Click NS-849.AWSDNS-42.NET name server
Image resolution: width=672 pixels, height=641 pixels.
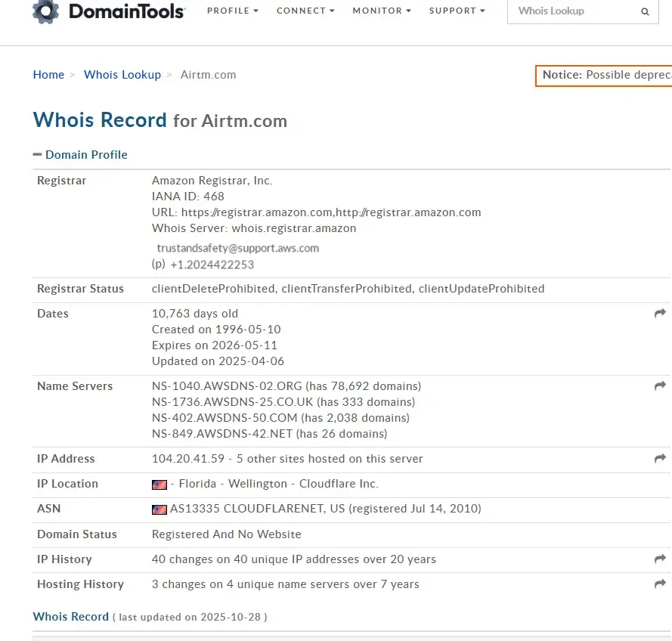point(222,434)
